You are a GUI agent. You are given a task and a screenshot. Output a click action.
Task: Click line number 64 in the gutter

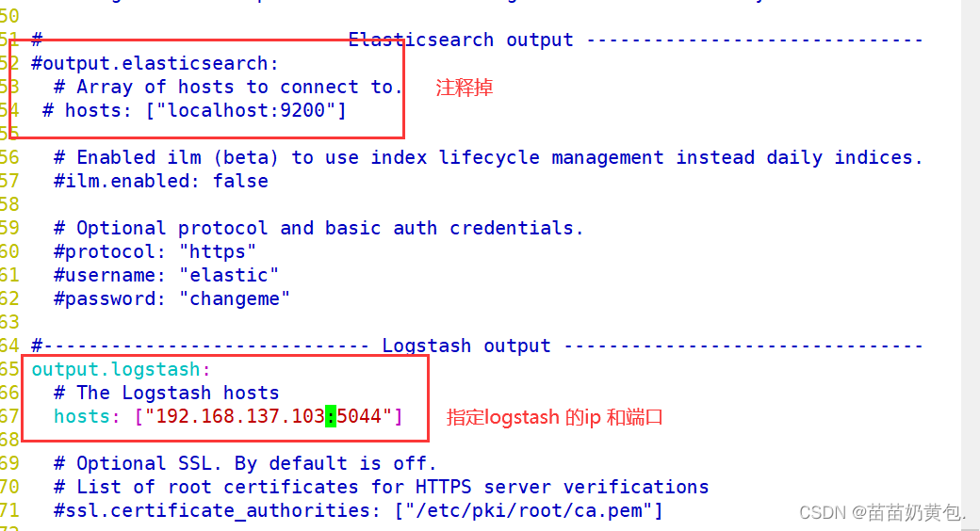[x=10, y=346]
